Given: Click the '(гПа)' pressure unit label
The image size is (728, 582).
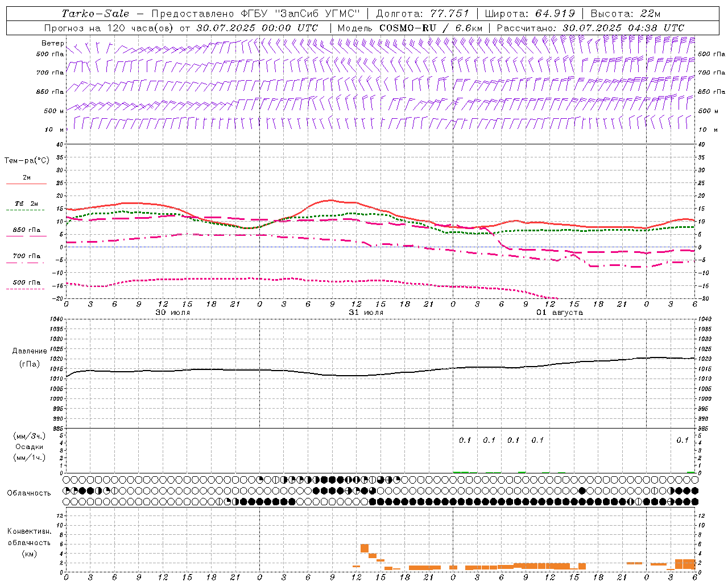Looking at the screenshot, I should point(30,364).
